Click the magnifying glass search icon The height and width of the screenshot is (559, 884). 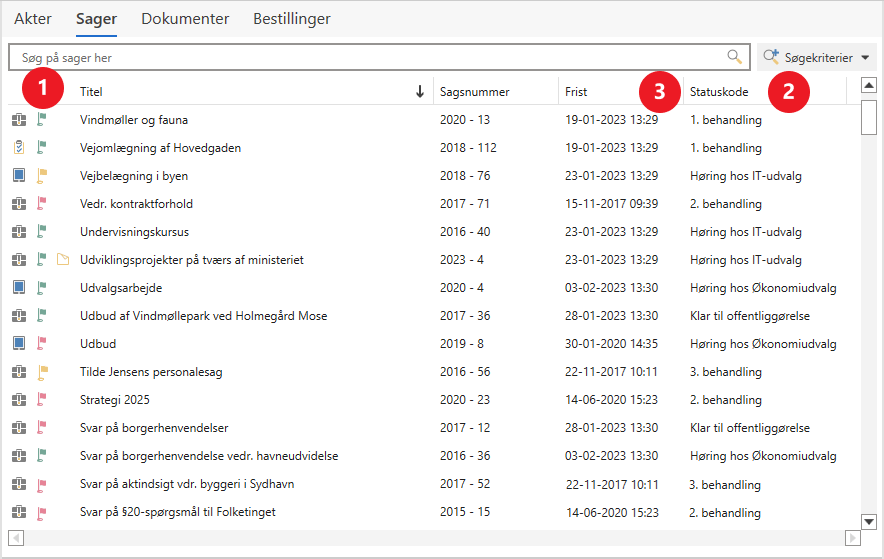pos(734,57)
